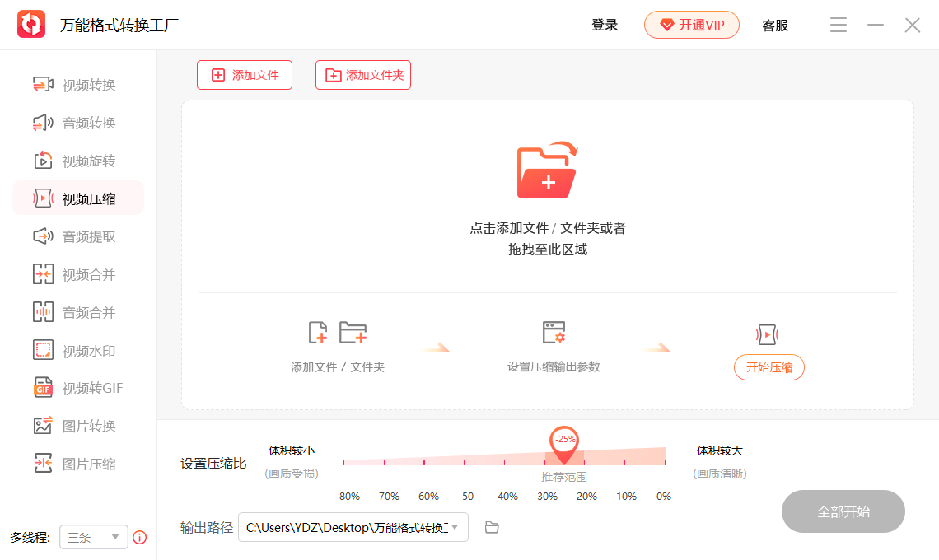Click the folder icon beside output path
Screen dimensions: 939x560
[492, 527]
